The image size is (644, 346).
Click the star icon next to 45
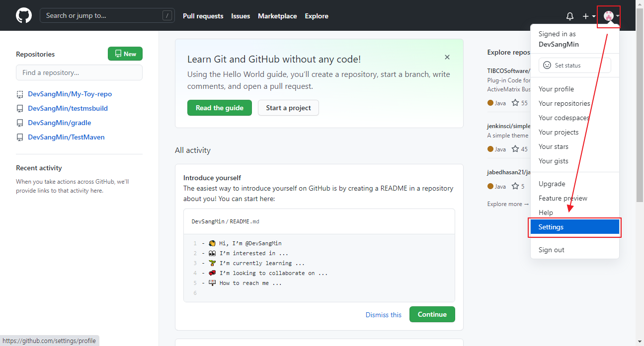tap(515, 149)
